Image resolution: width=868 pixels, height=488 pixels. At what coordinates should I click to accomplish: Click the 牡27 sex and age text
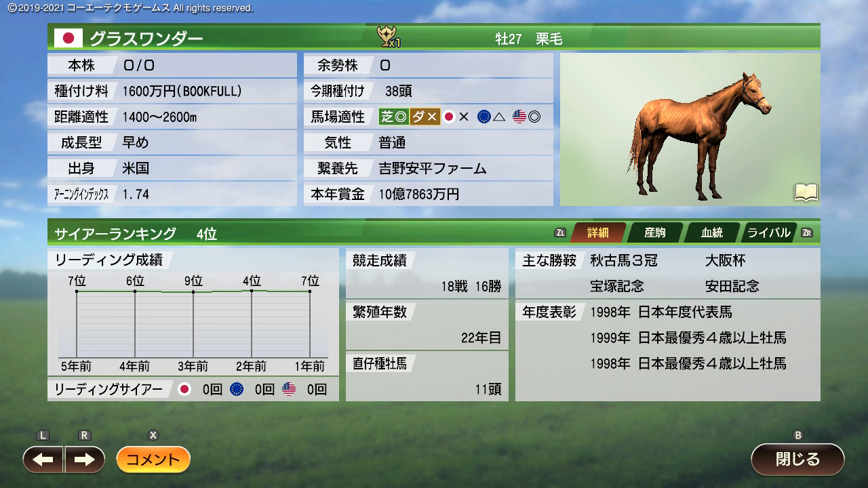tap(509, 39)
